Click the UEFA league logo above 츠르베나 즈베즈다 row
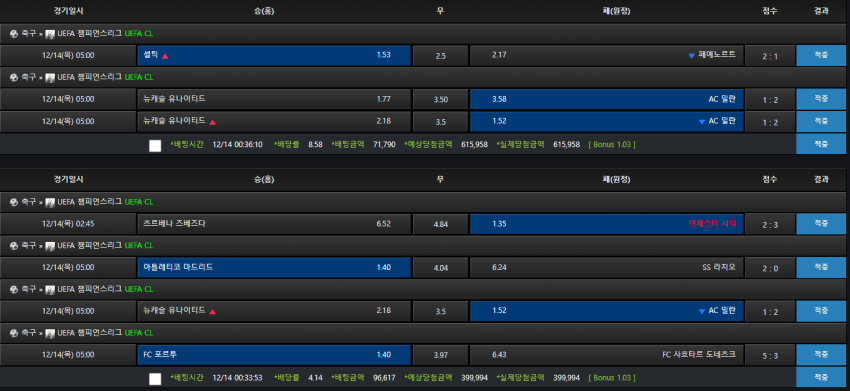The width and height of the screenshot is (850, 391). [x=50, y=202]
